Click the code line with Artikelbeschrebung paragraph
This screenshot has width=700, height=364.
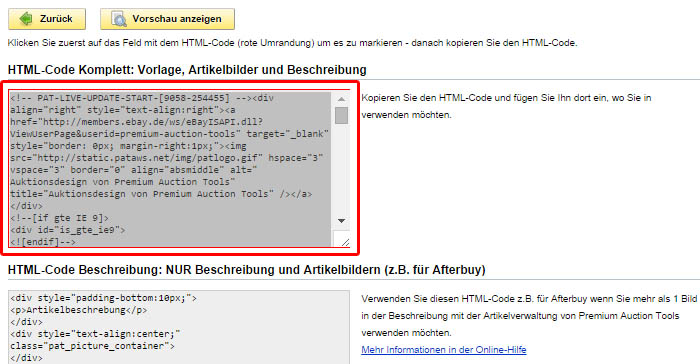pos(79,310)
